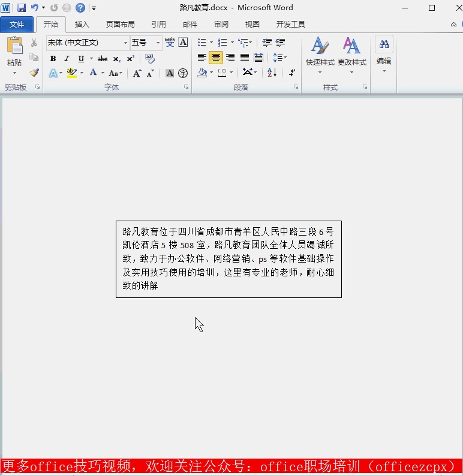Apply the yellow text highlight color

click(71, 73)
